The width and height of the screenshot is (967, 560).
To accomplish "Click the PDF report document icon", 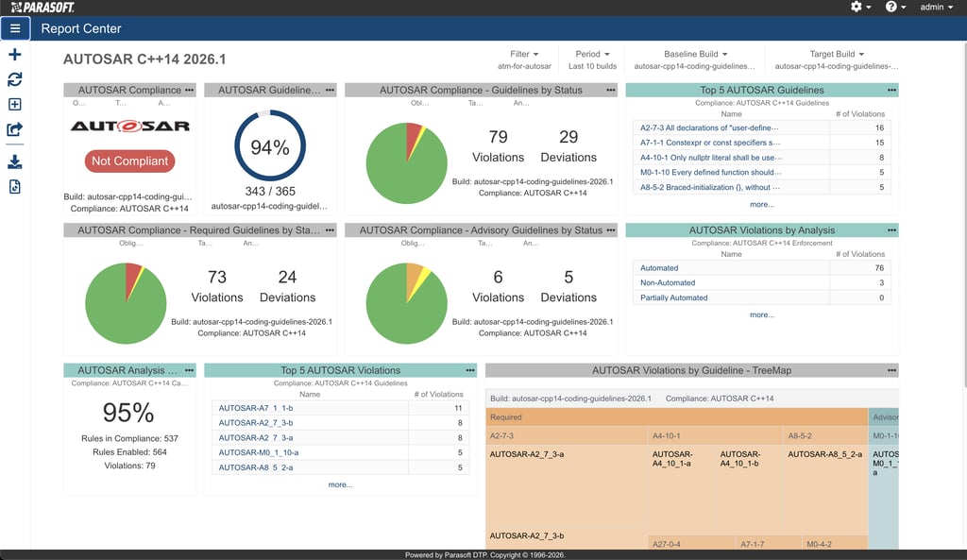I will click(x=15, y=186).
